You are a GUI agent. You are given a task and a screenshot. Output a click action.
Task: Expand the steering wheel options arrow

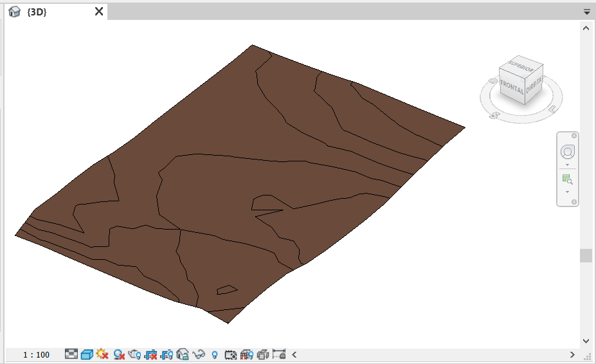pos(567,165)
